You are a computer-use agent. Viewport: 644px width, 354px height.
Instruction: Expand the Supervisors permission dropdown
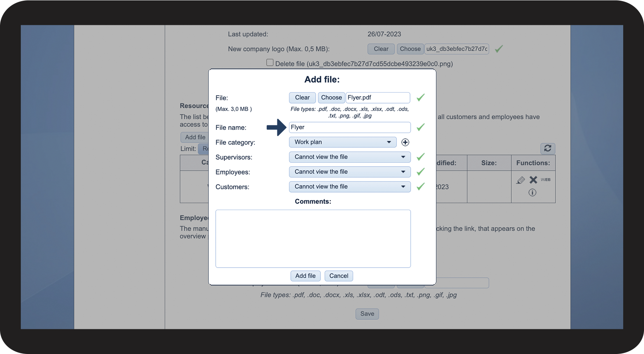(x=350, y=157)
